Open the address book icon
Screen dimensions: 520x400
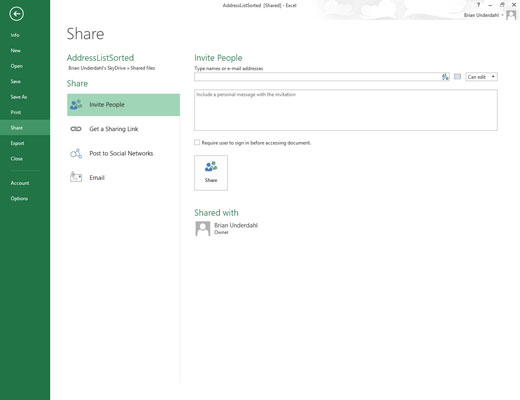coord(457,77)
